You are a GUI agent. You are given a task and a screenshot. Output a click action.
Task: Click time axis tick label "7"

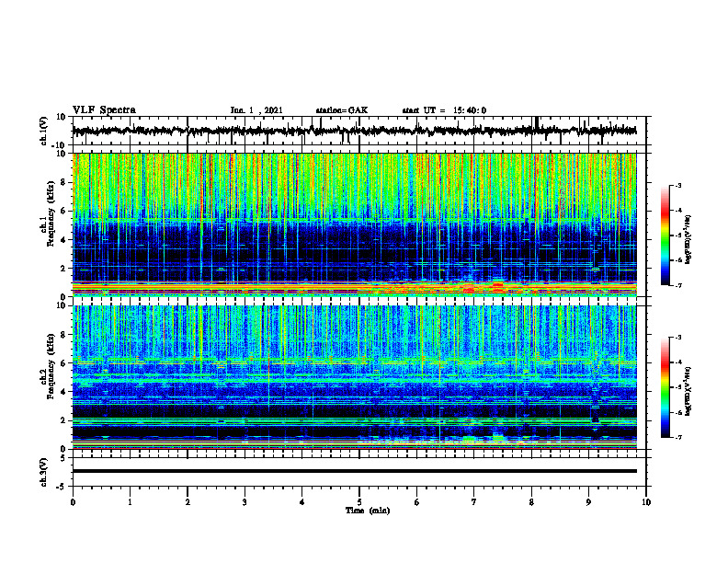tap(474, 502)
